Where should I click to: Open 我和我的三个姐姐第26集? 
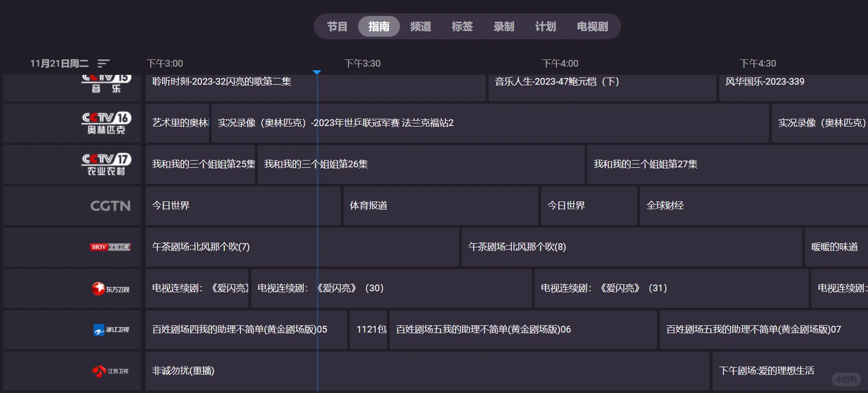click(x=421, y=164)
